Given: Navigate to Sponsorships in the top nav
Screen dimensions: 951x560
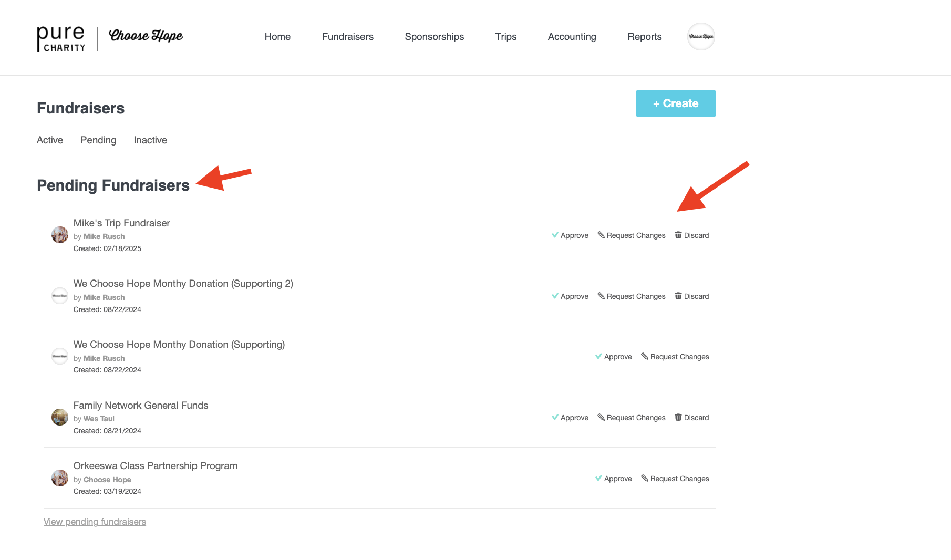Looking at the screenshot, I should (x=434, y=37).
